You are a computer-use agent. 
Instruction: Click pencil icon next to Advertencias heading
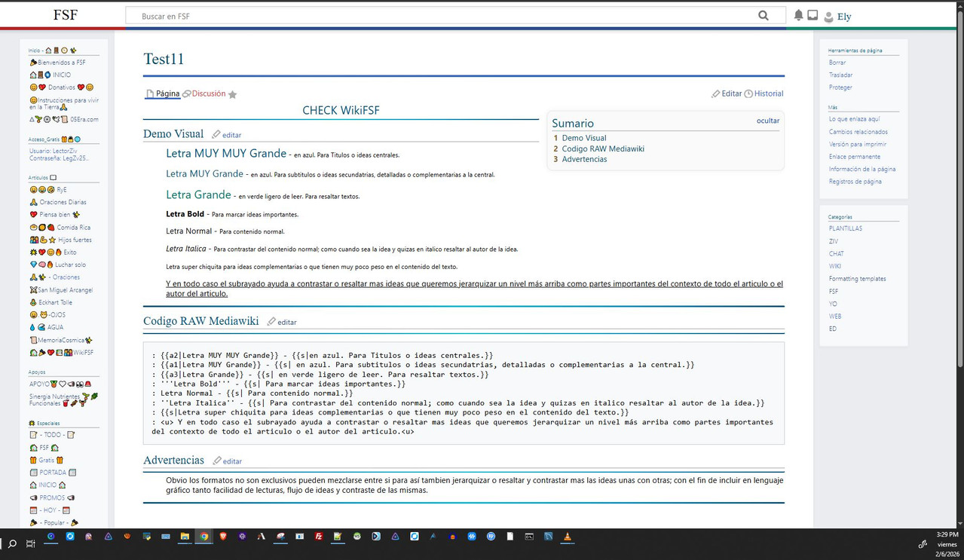(217, 461)
